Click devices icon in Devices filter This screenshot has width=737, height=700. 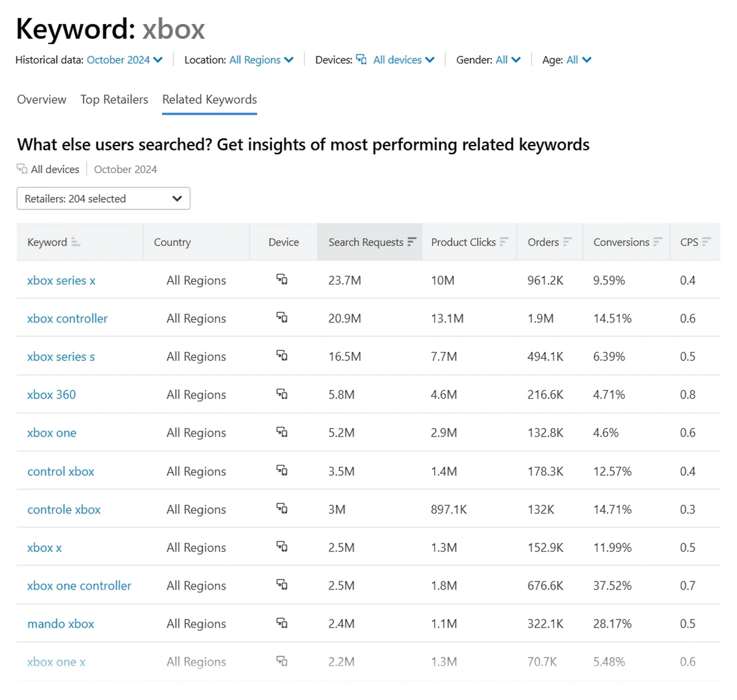[362, 59]
